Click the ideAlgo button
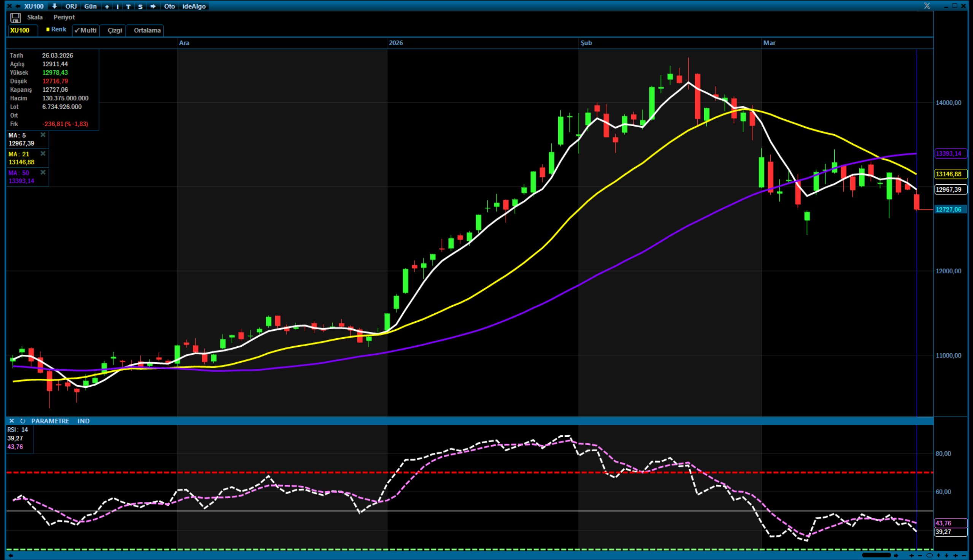This screenshot has height=560, width=973. [x=194, y=6]
